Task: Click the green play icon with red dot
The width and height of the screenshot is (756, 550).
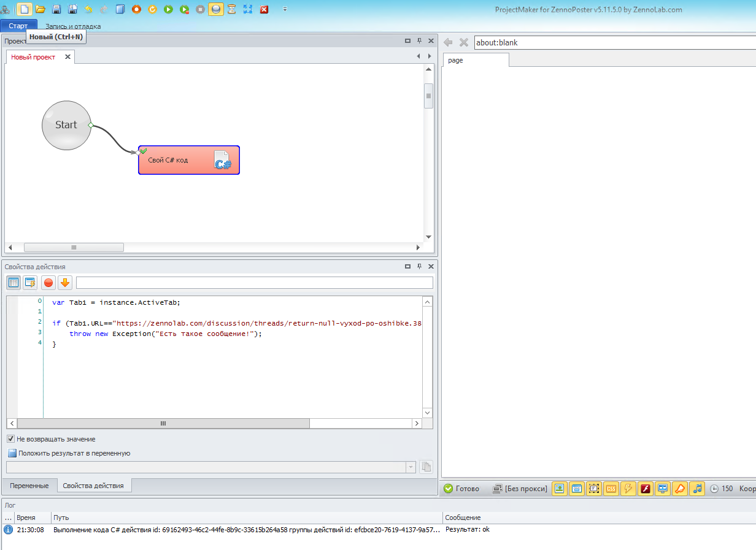Action: click(x=184, y=9)
